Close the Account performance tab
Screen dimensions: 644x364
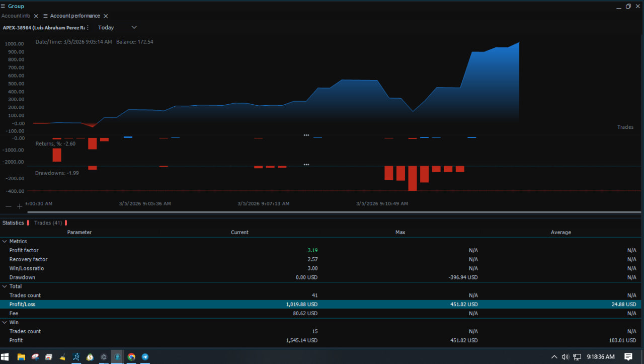click(106, 16)
